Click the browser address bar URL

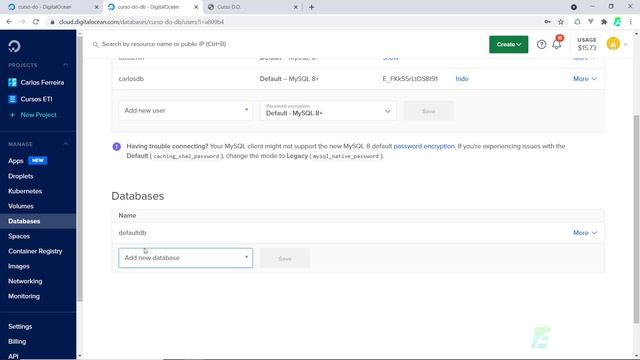pos(141,22)
